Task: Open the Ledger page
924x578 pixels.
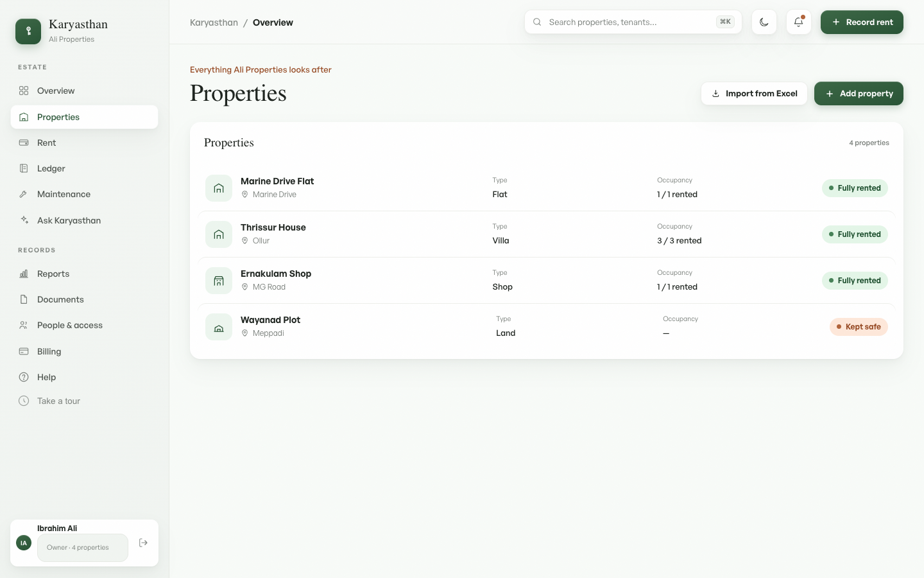Action: pyautogui.click(x=84, y=168)
